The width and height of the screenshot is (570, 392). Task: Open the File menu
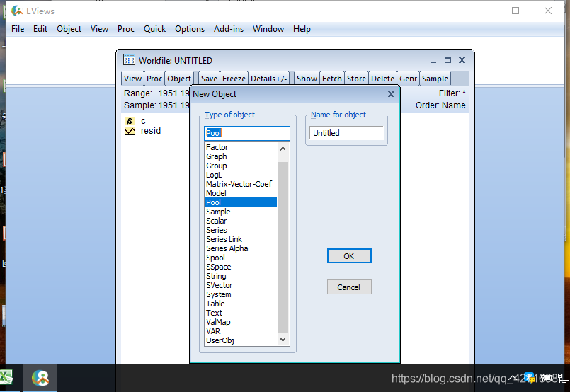pyautogui.click(x=18, y=29)
